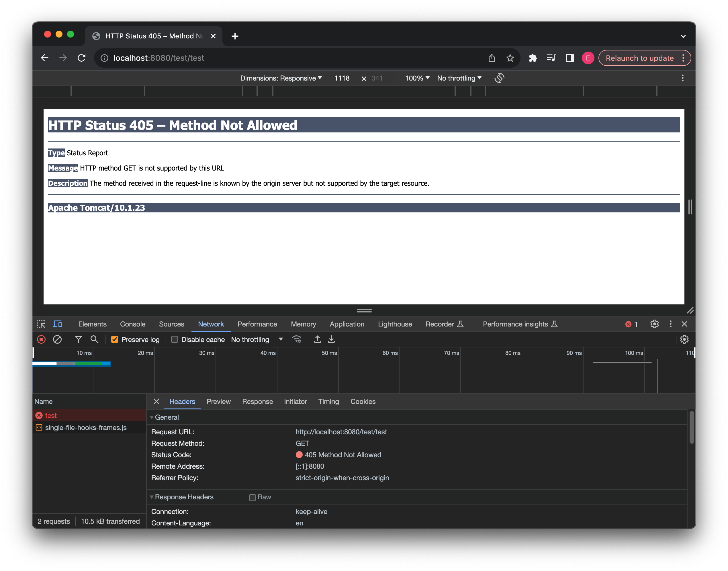This screenshot has height=571, width=728.
Task: Click the search network requests icon
Action: [95, 339]
